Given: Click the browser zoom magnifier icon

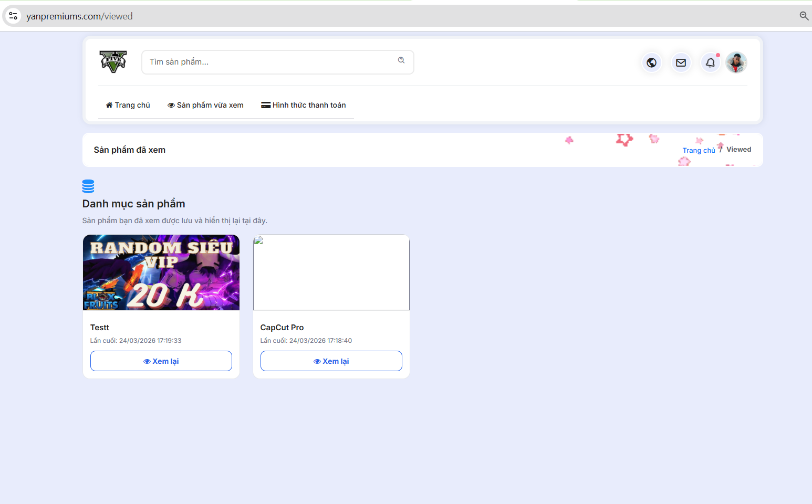Looking at the screenshot, I should point(804,16).
